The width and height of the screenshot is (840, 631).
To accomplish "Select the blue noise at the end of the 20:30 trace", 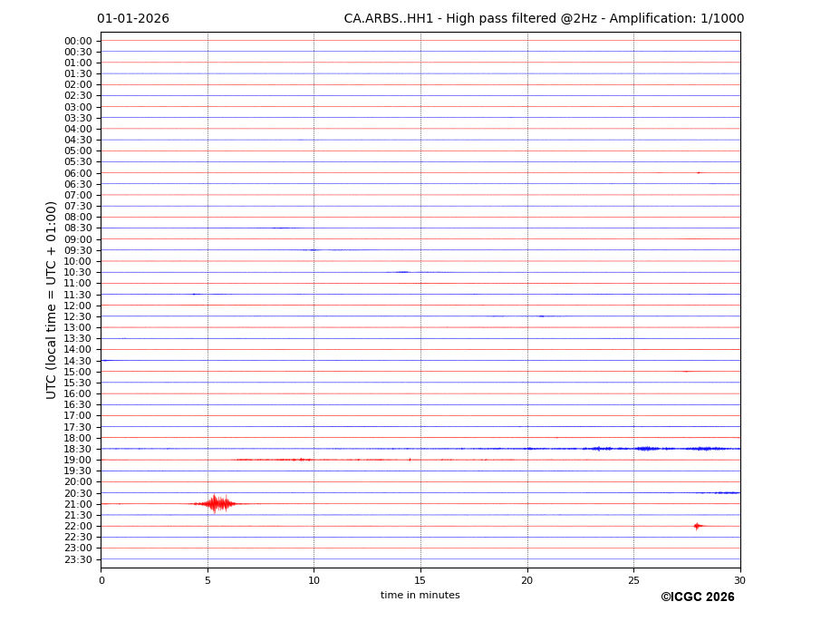I will tap(723, 492).
